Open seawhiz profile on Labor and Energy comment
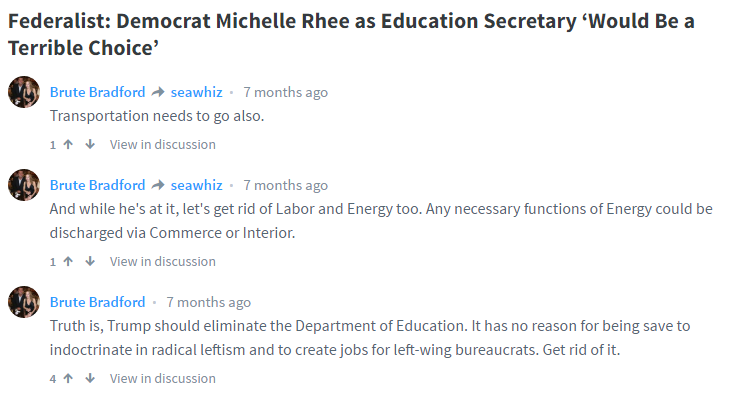 pyautogui.click(x=196, y=185)
